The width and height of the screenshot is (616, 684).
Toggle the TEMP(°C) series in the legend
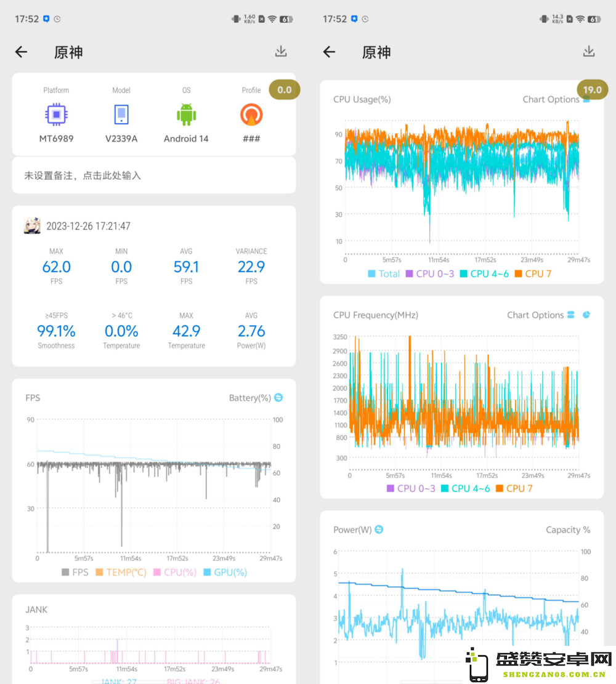[x=121, y=573]
